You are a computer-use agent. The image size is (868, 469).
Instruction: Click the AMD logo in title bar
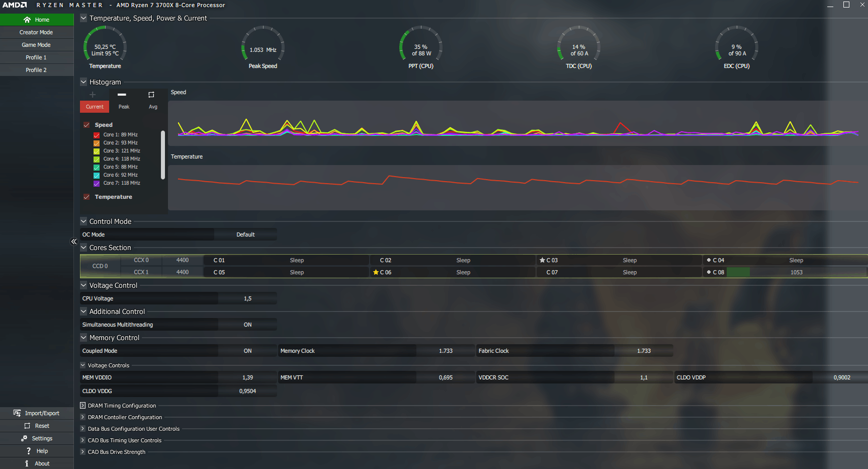tap(15, 5)
